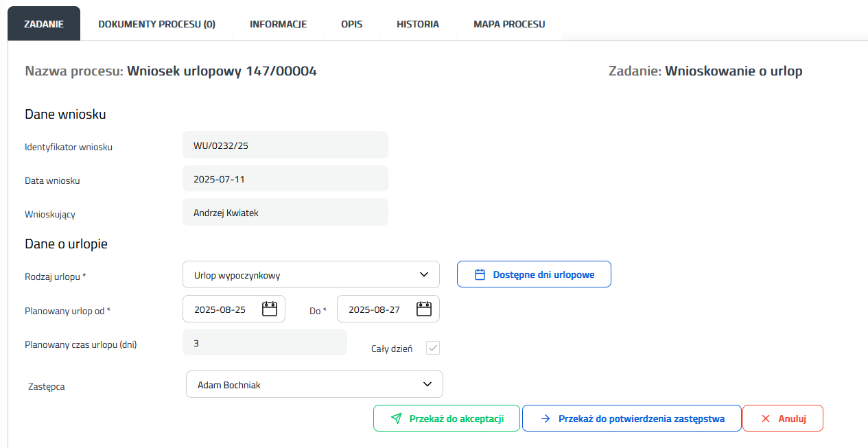Click Dostępne dni urlopowe button

click(x=534, y=274)
